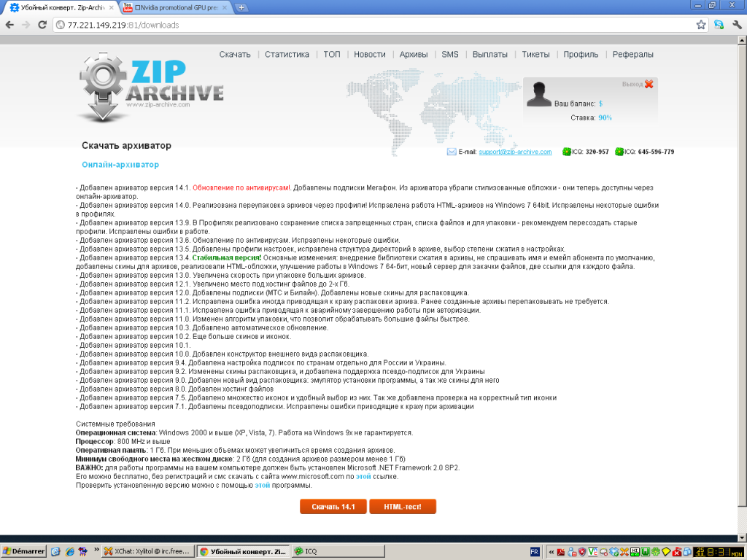
Task: Open the Статистика menu item
Action: (x=287, y=54)
